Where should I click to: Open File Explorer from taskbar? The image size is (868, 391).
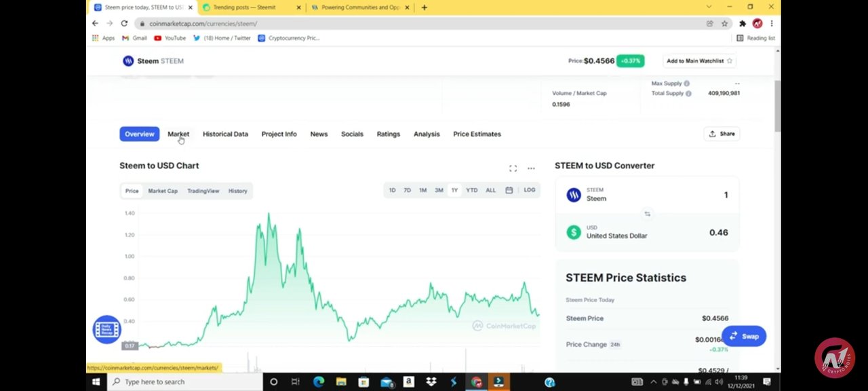coord(341,382)
